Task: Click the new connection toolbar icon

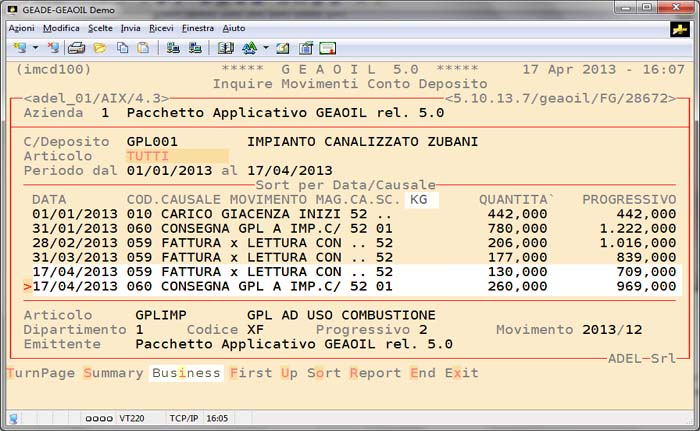Action: click(19, 47)
